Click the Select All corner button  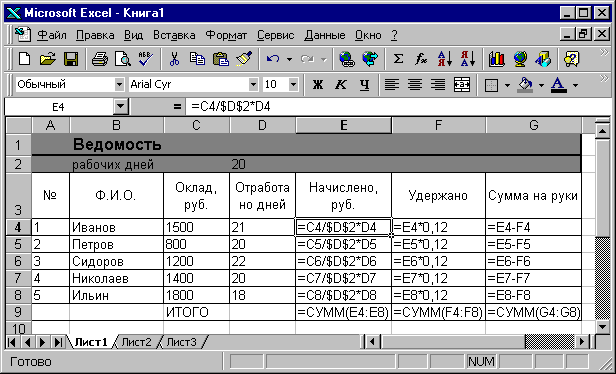(18, 125)
